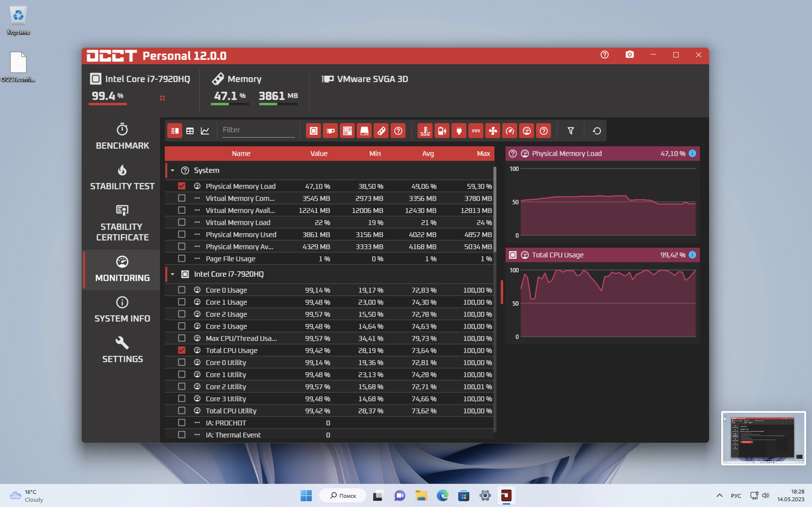This screenshot has width=812, height=507.
Task: Open the screenshot preview thumbnail
Action: point(763,438)
